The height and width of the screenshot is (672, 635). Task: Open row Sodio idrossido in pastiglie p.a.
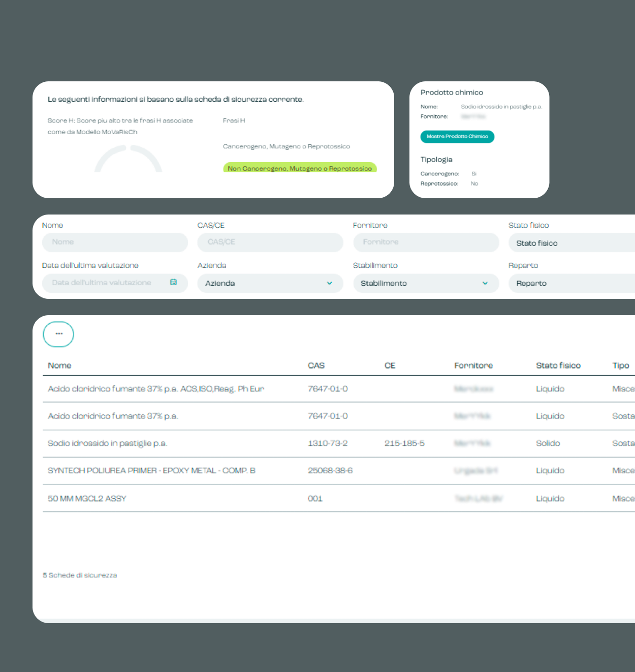[339, 443]
